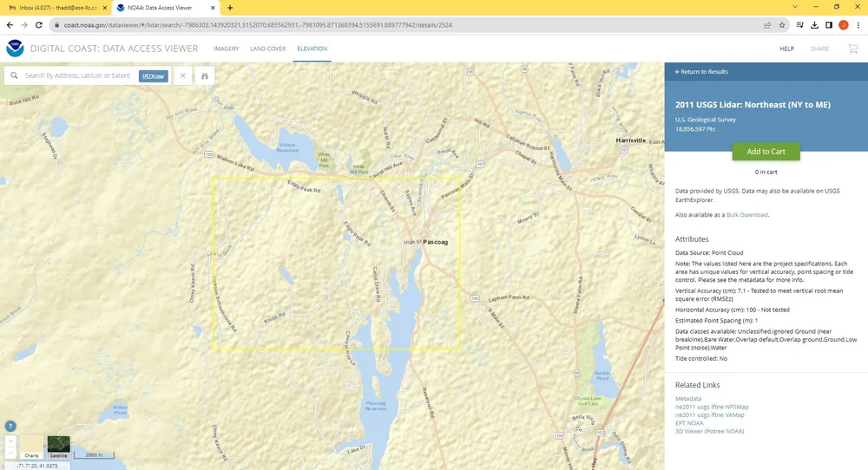The height and width of the screenshot is (470, 868).
Task: Click the Pascoag town label on map
Action: coord(435,242)
